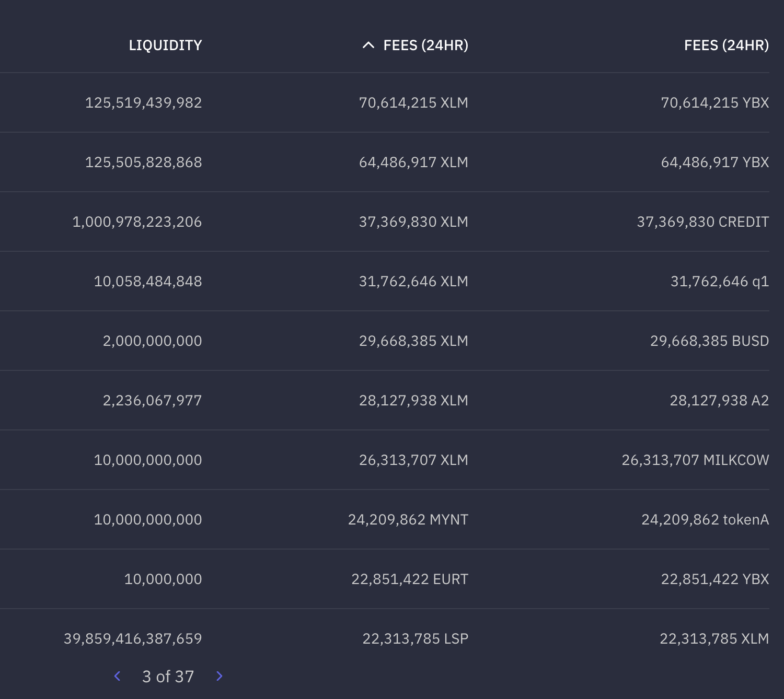The width and height of the screenshot is (784, 699).
Task: Sort by LIQUIDITY column header
Action: 165,45
